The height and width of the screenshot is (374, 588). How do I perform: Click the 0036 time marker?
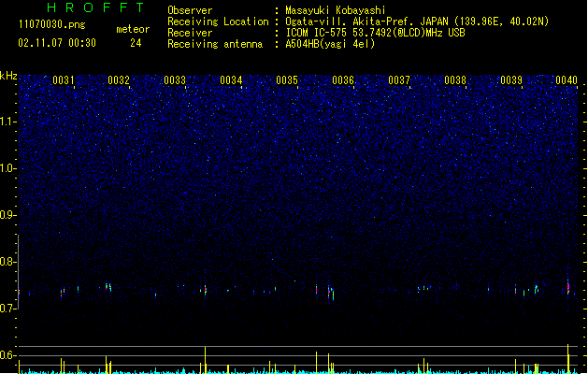coord(343,80)
